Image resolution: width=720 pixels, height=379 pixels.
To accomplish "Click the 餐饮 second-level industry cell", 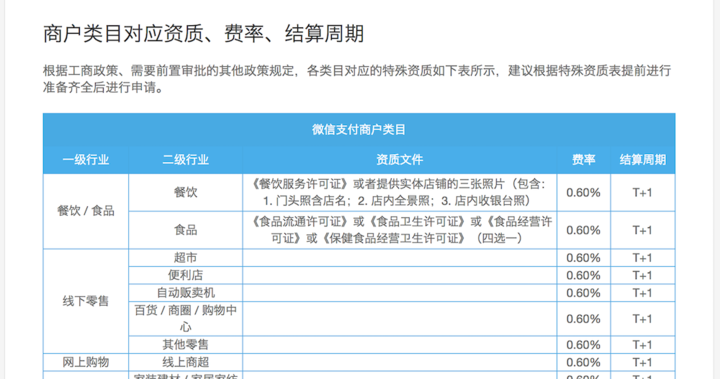I will click(186, 192).
